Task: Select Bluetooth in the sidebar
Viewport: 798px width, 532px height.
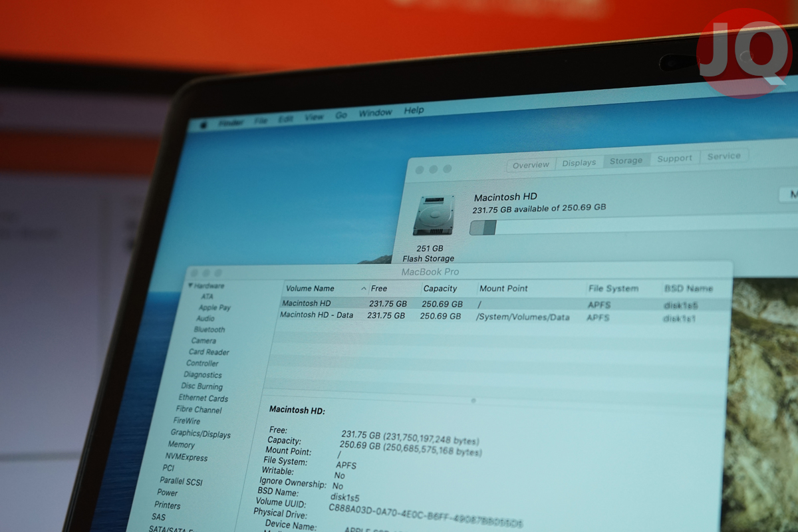Action: point(209,330)
